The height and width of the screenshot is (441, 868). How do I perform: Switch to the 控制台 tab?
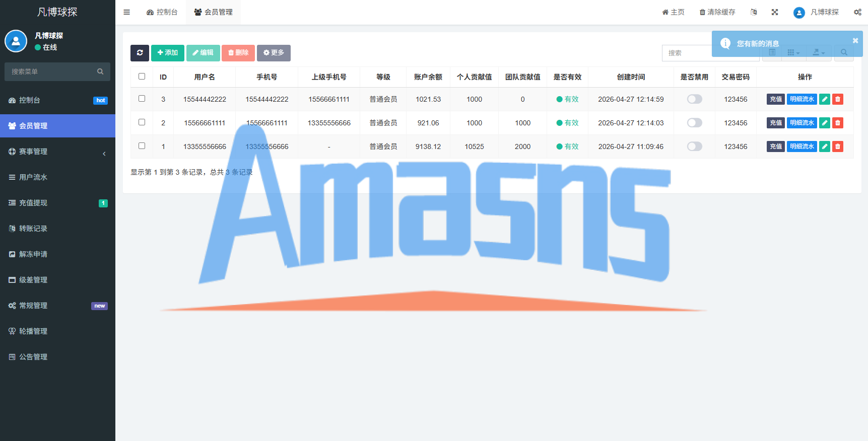pyautogui.click(x=162, y=12)
